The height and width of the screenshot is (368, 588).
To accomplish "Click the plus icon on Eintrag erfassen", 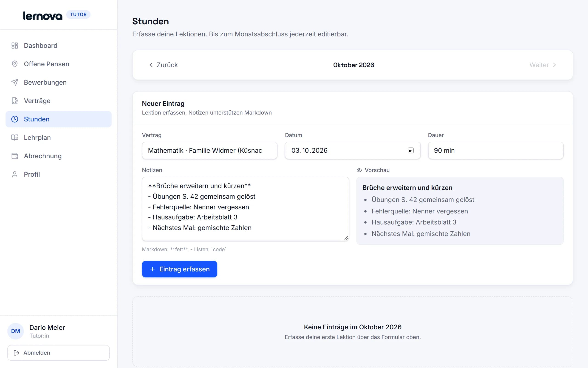I will click(152, 269).
